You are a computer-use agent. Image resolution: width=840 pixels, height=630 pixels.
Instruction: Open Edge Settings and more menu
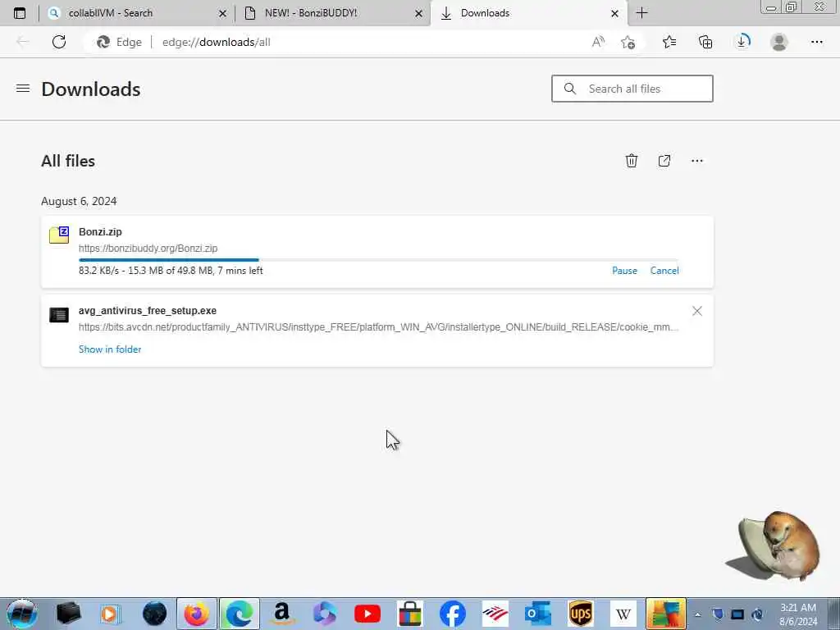[x=816, y=42]
